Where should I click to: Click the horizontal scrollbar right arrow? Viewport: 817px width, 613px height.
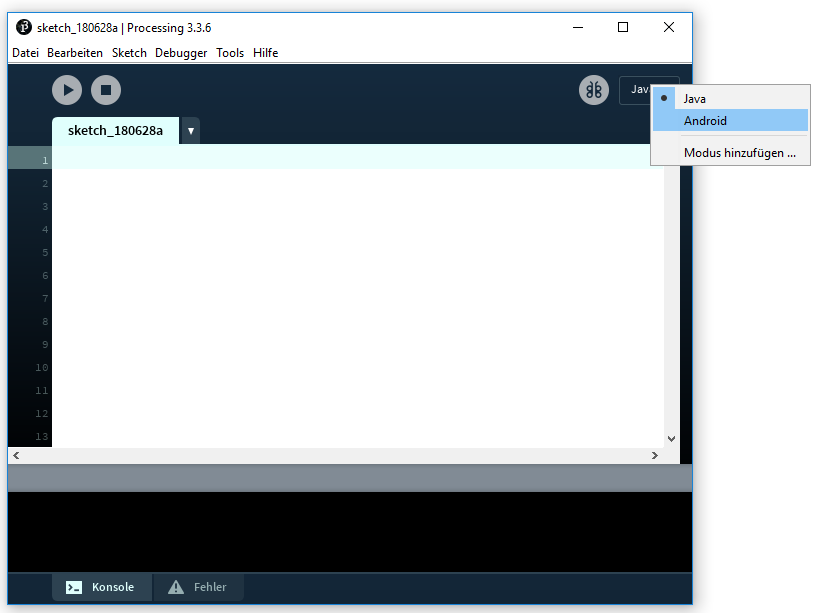click(654, 456)
